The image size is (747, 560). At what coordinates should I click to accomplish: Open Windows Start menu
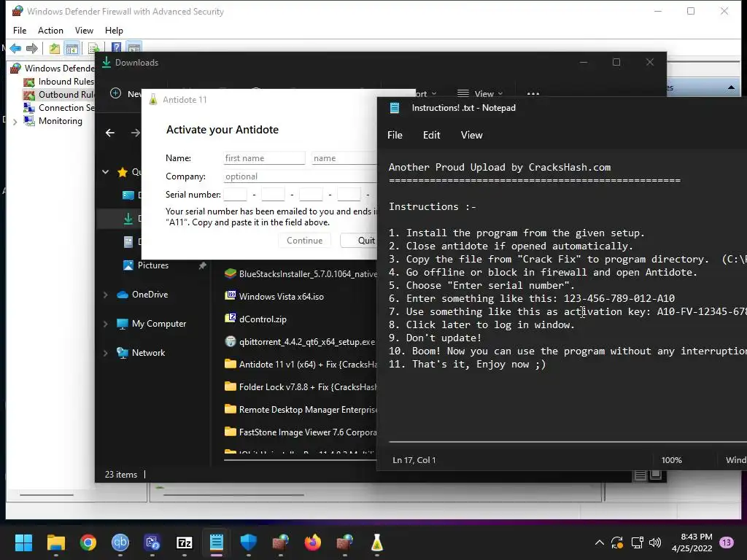23,542
